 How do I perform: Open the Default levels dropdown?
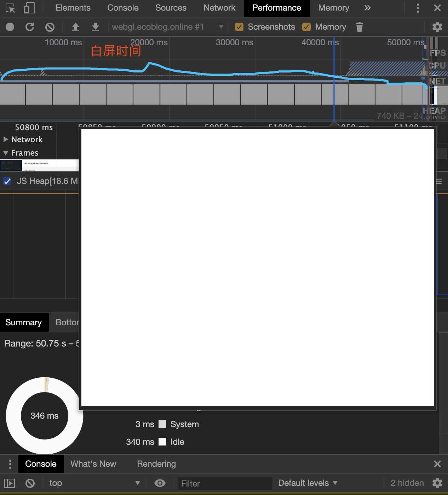(x=308, y=483)
